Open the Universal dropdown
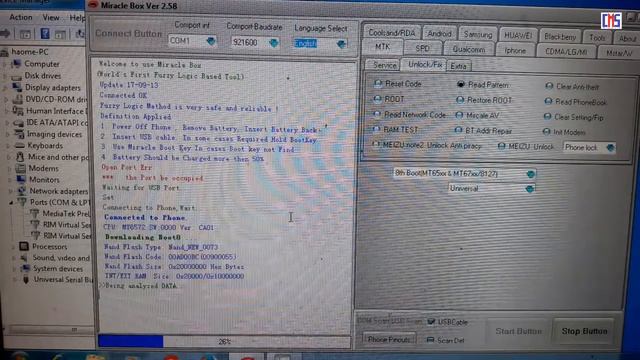 pyautogui.click(x=529, y=189)
